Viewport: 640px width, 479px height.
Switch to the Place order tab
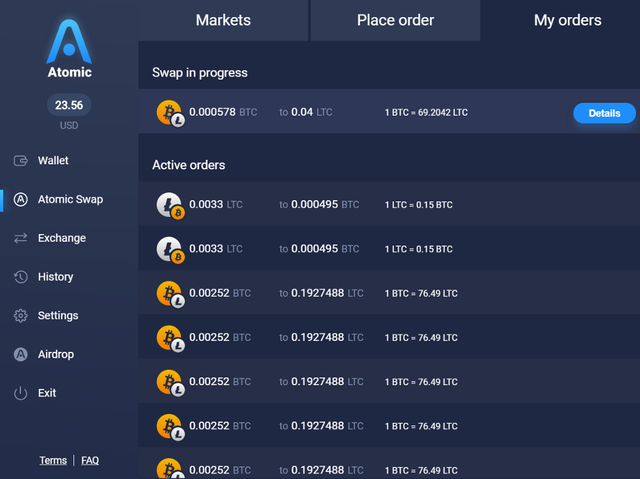(395, 20)
